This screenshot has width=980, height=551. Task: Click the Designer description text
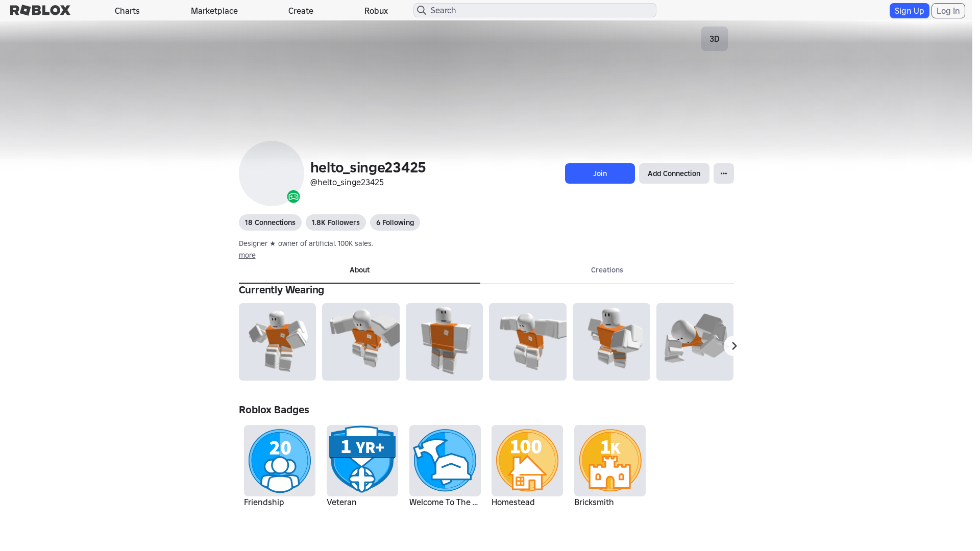click(306, 243)
